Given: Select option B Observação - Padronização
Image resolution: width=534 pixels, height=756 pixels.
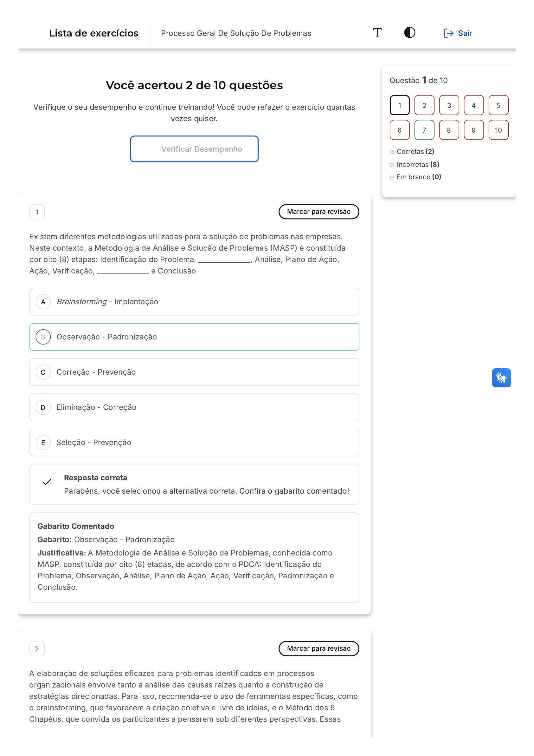Looking at the screenshot, I should click(194, 337).
